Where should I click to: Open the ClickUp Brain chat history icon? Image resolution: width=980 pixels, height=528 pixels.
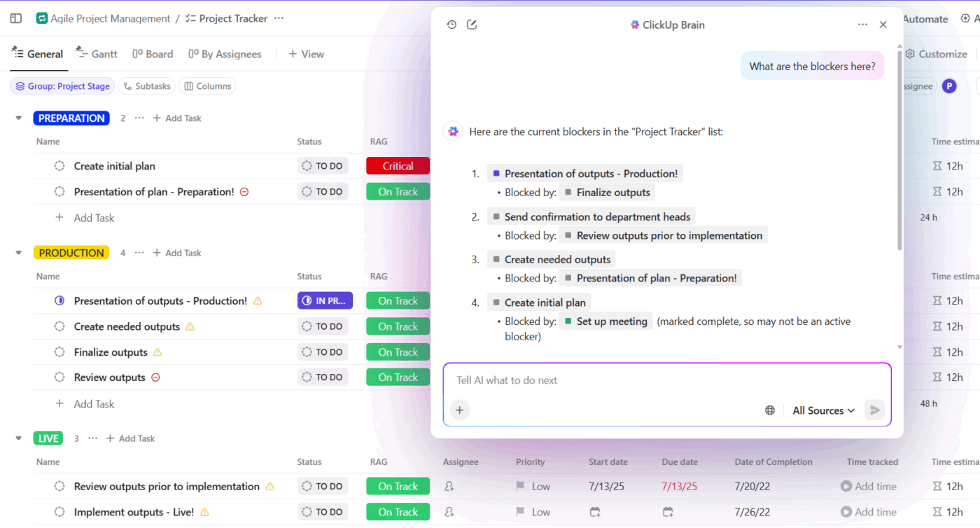(451, 24)
